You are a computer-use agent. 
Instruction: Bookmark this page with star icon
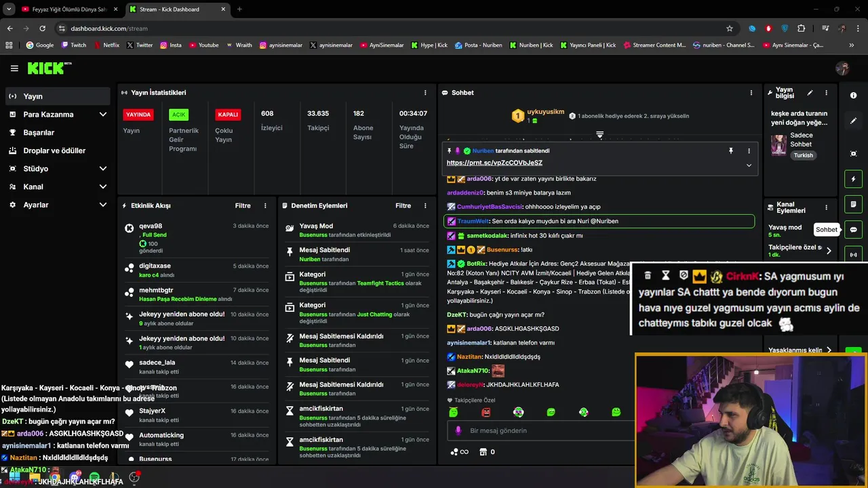click(730, 28)
